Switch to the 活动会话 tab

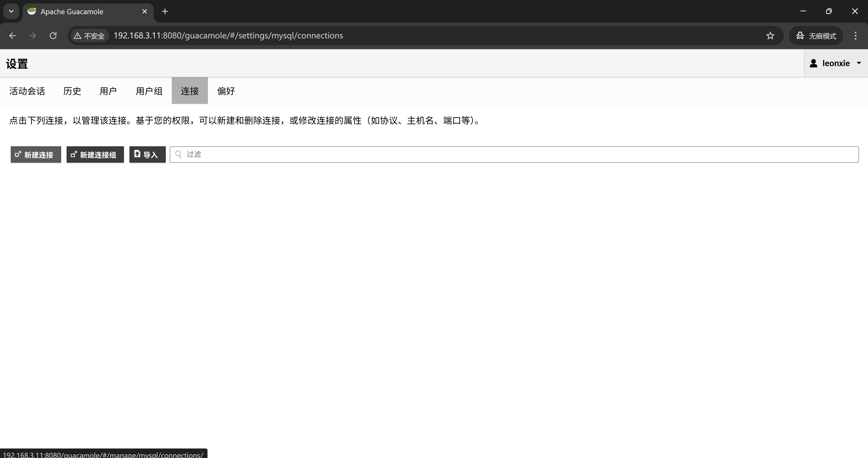click(27, 91)
